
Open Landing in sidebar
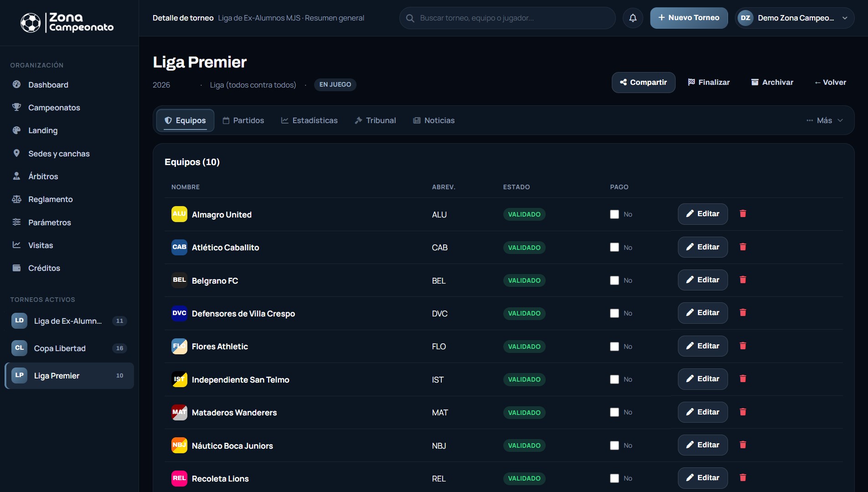pos(69,130)
